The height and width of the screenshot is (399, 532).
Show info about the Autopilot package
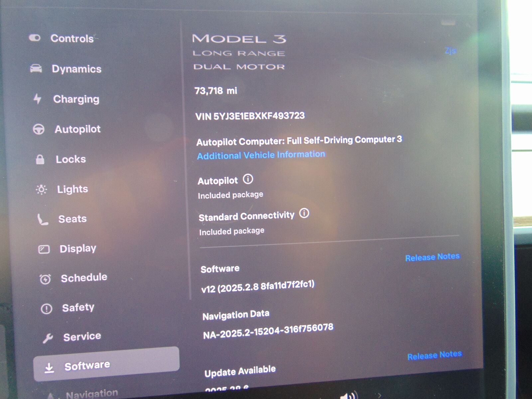tap(248, 179)
